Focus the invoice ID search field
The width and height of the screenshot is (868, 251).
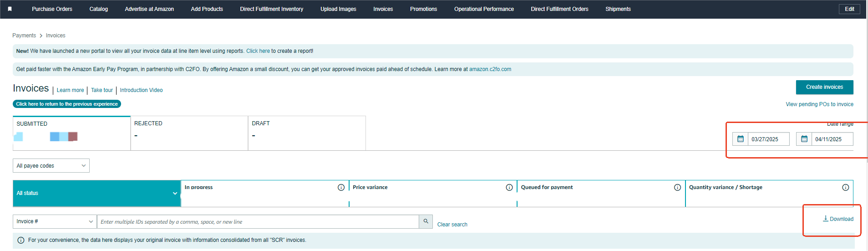pyautogui.click(x=258, y=222)
